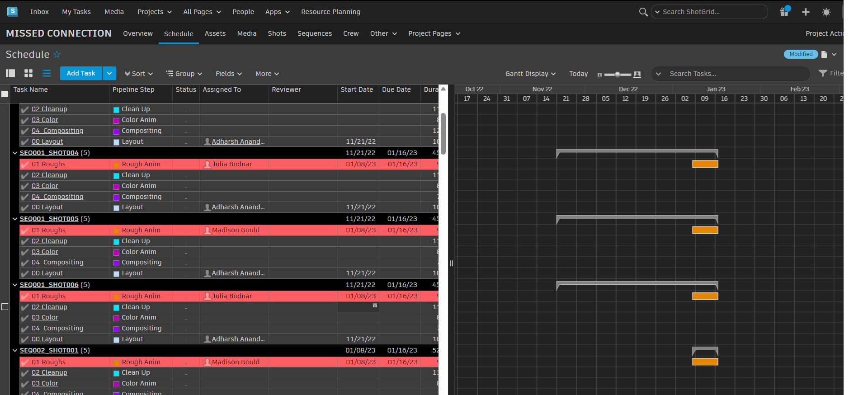Click the page document icon beside Modified
Viewport: 868px width, 395px height.
pyautogui.click(x=824, y=54)
